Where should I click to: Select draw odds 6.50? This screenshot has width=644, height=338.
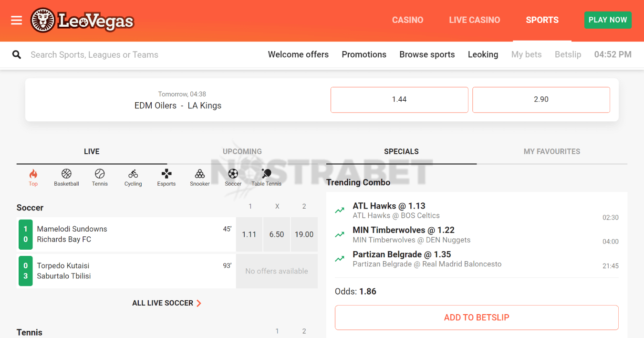[277, 234]
